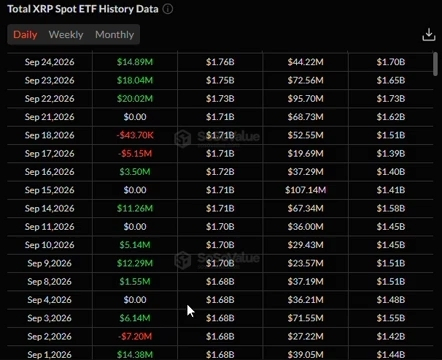Select the Sep 9,2026 date cell
Image resolution: width=442 pixels, height=360 pixels.
50,263
